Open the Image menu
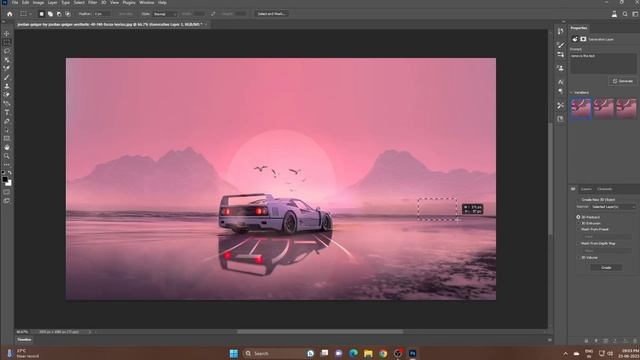This screenshot has height=360, width=640. pos(38,2)
